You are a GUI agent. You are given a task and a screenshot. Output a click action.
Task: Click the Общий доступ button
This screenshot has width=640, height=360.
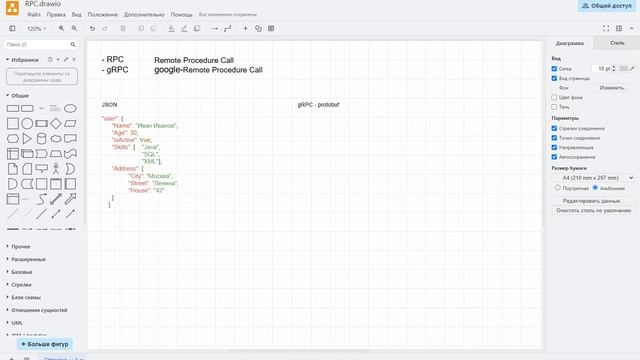click(607, 6)
